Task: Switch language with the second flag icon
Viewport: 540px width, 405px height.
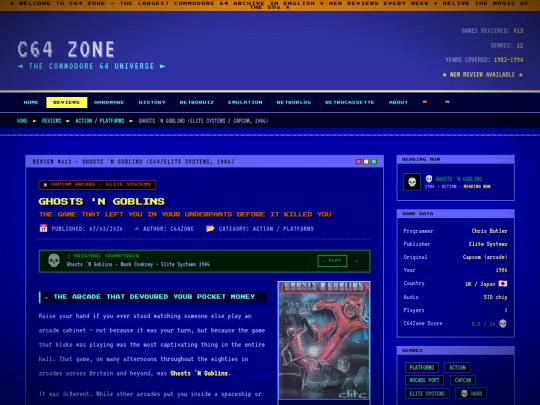Action: [x=447, y=102]
